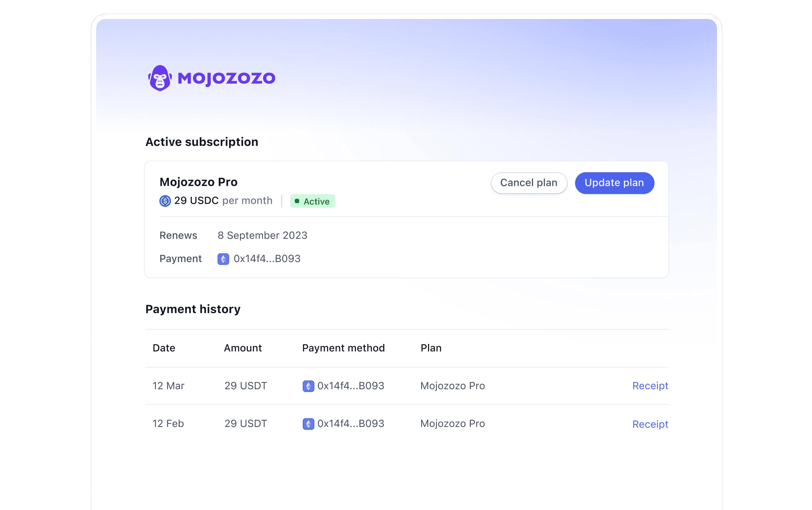Click the Payment history heading
This screenshot has width=812, height=510.
coord(193,309)
